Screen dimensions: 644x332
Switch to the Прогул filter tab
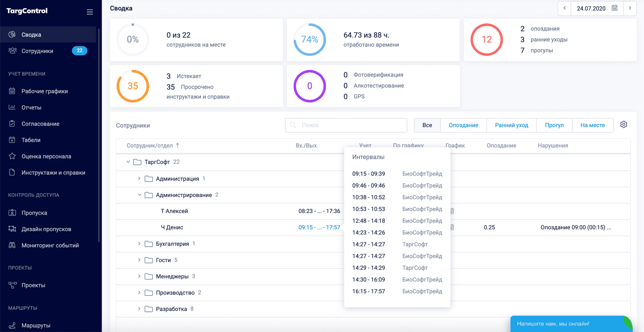point(554,125)
